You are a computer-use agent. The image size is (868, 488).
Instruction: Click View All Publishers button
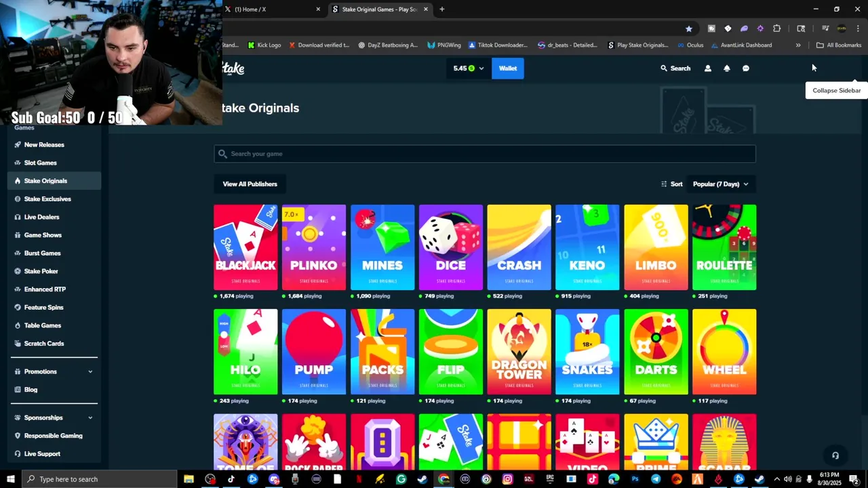point(250,184)
